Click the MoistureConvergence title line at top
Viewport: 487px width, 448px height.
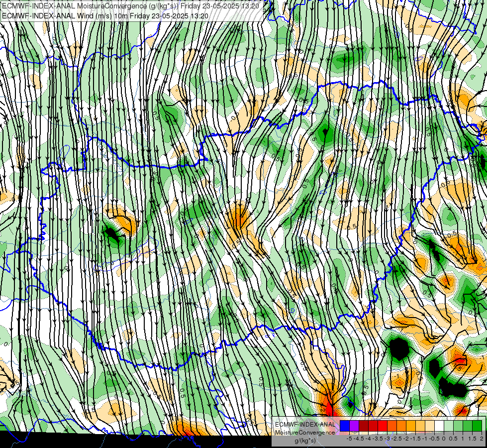[131, 6]
